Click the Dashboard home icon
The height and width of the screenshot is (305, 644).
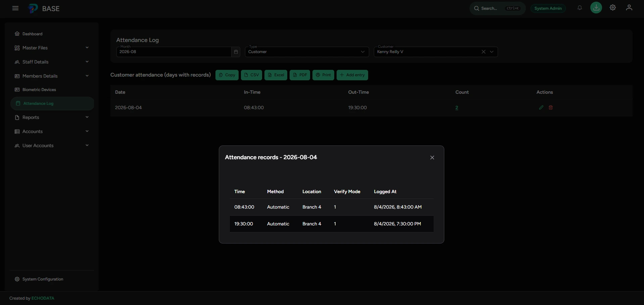click(17, 34)
